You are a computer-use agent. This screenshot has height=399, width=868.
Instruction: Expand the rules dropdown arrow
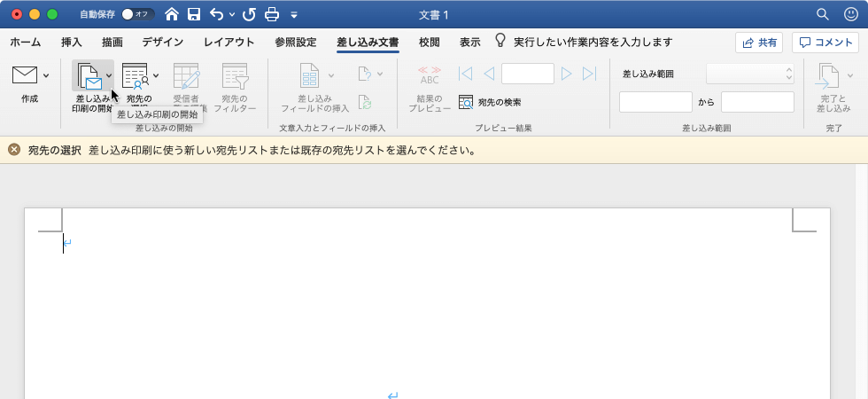tap(380, 74)
